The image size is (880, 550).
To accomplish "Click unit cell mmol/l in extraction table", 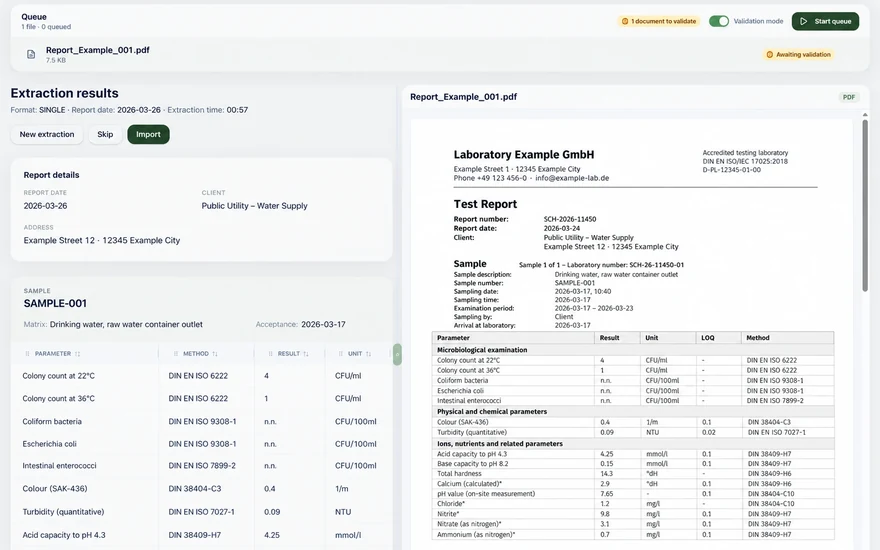I will pyautogui.click(x=348, y=535).
